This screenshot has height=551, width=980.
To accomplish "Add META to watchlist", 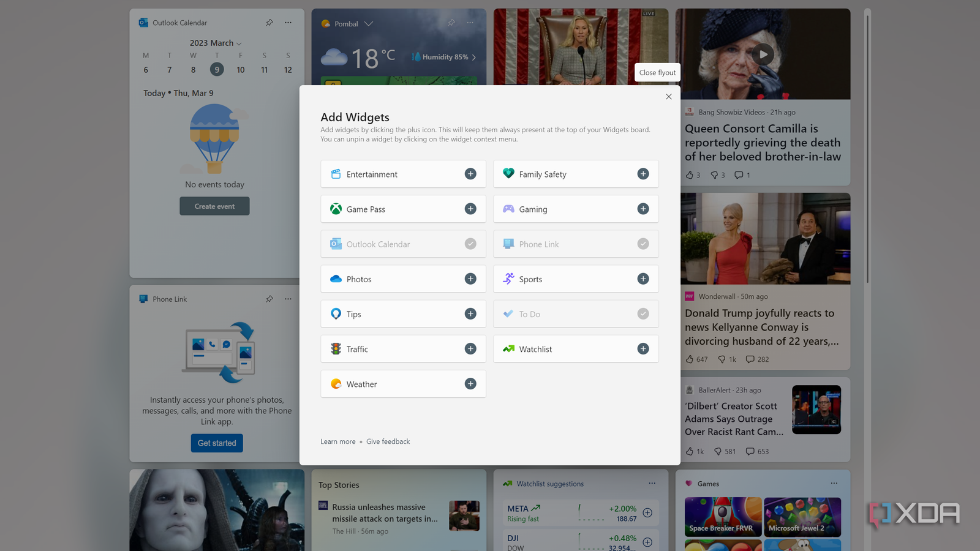I will coord(647,512).
